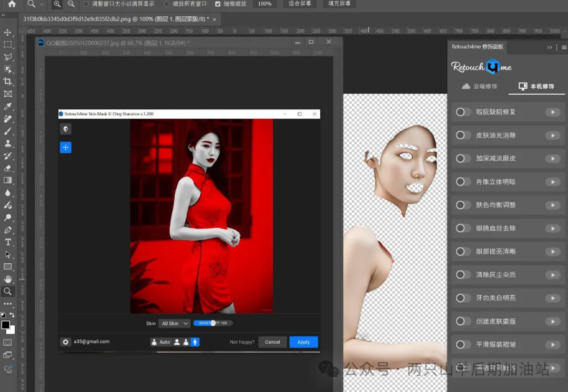Image resolution: width=568 pixels, height=392 pixels.
Task: Pick the Eyedropper tool
Action: tap(8, 107)
